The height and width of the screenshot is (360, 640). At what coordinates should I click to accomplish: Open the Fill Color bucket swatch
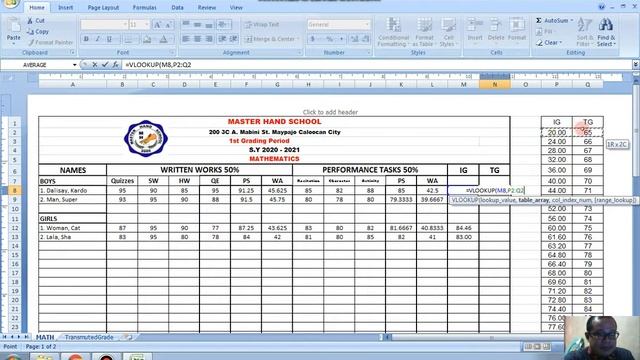[x=147, y=39]
